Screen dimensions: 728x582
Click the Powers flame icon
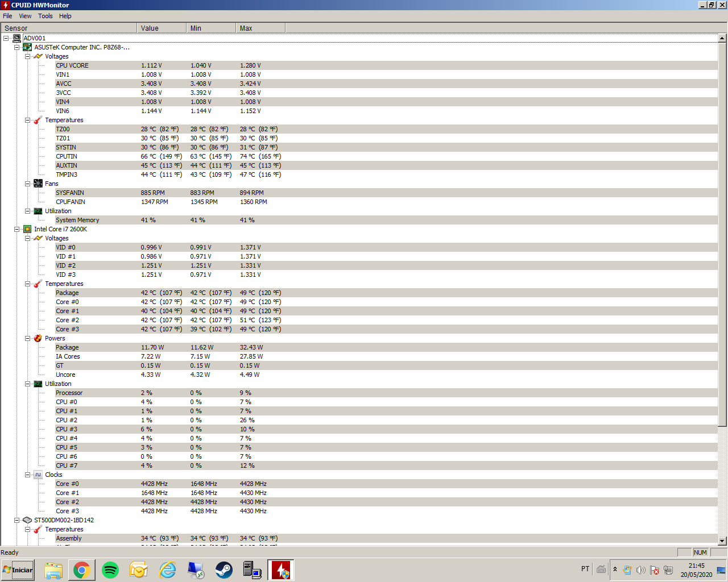click(x=38, y=338)
